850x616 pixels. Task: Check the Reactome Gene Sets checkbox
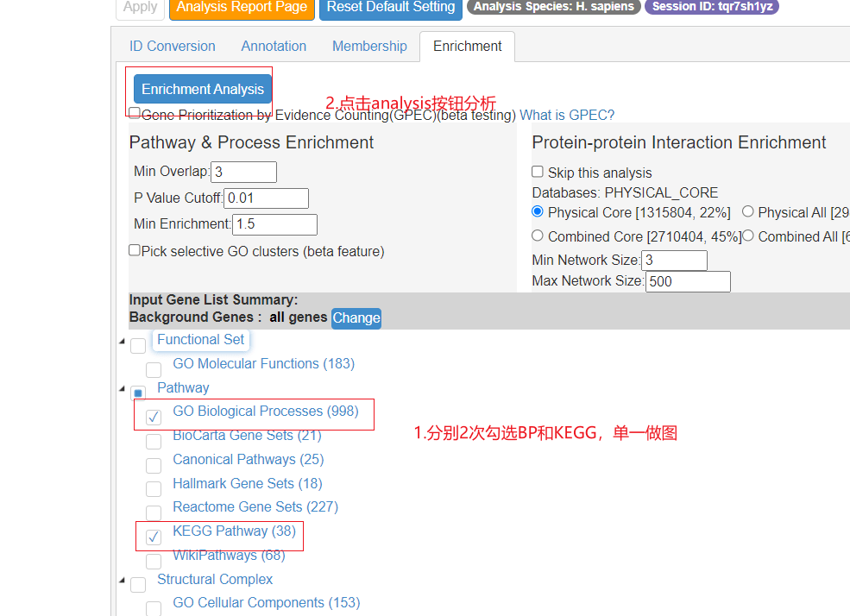coord(153,512)
